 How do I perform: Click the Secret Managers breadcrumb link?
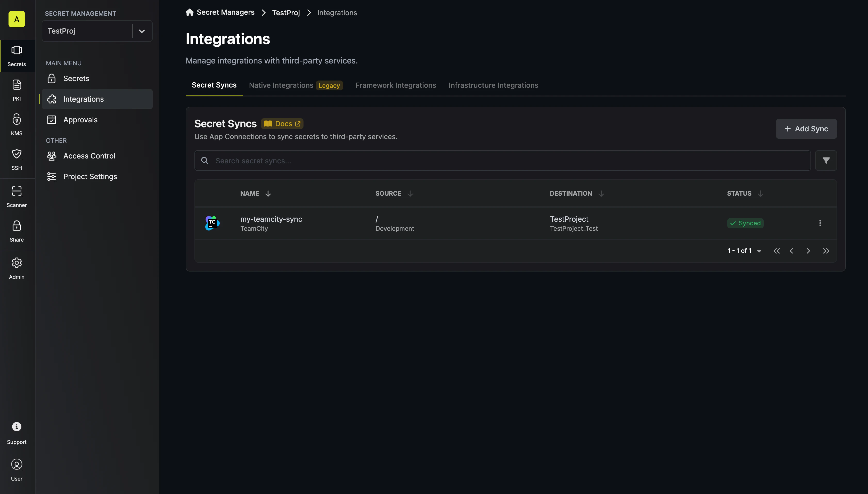point(225,12)
